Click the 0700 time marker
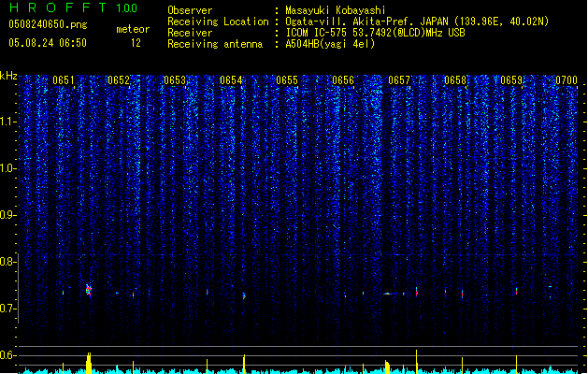 click(x=566, y=80)
